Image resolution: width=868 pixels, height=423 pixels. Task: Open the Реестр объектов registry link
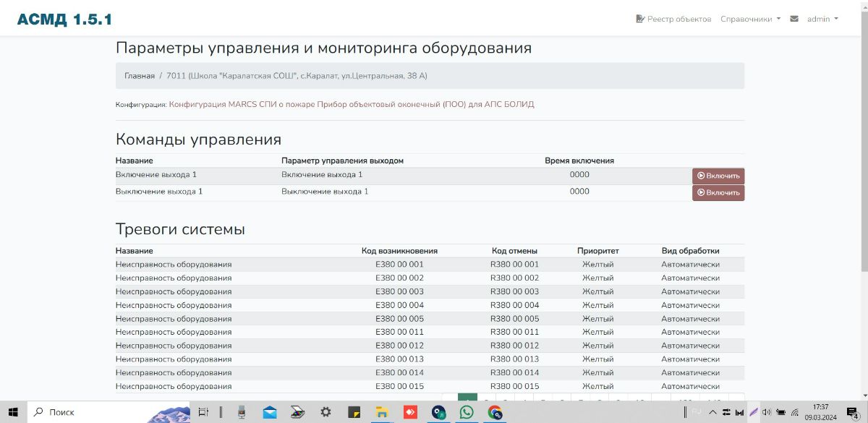tap(673, 19)
